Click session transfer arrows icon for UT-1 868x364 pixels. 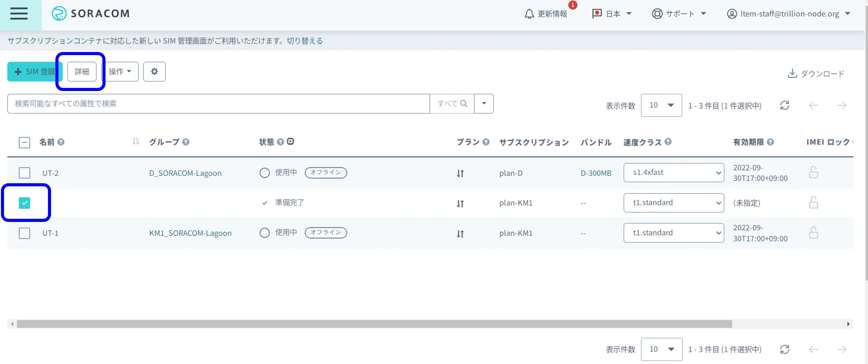coord(460,233)
